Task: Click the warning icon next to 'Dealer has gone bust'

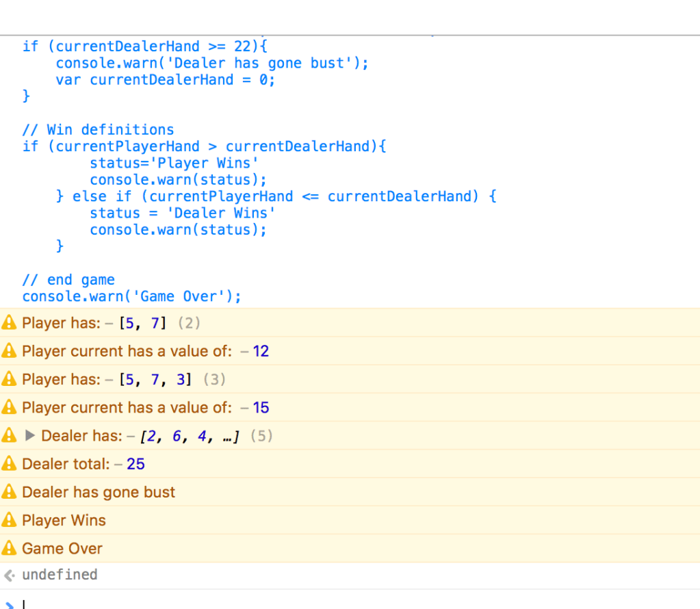Action: click(x=9, y=492)
